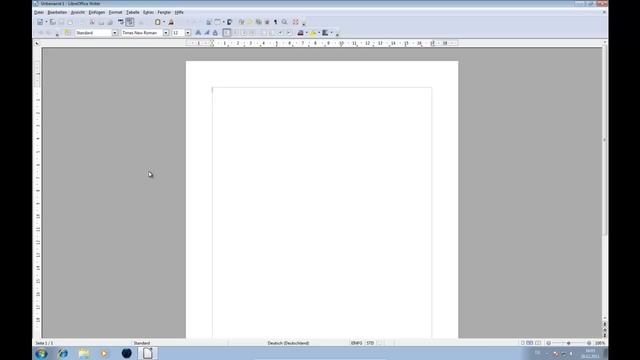Expand the New document dropdown arrow
640x360 pixels.
[46, 22]
